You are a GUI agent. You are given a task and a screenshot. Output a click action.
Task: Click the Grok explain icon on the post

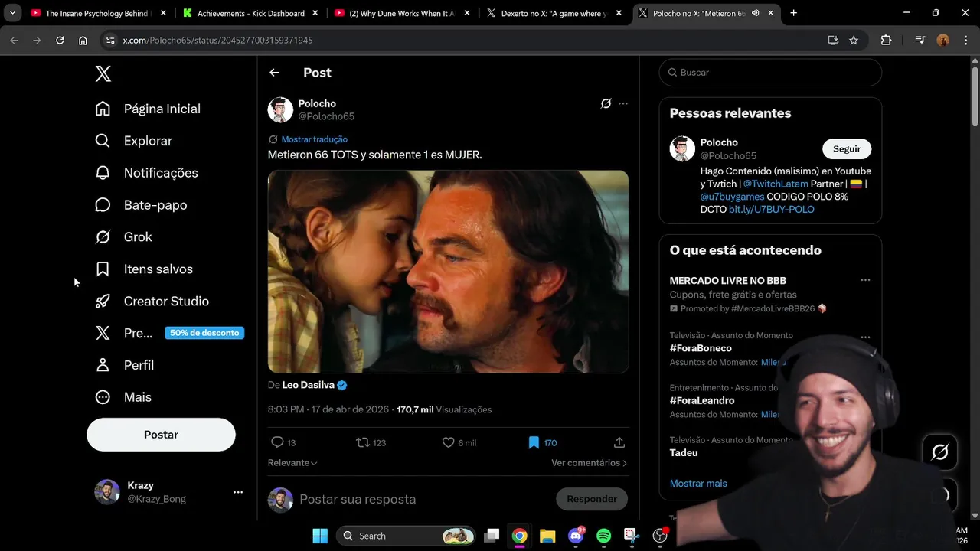click(x=606, y=103)
